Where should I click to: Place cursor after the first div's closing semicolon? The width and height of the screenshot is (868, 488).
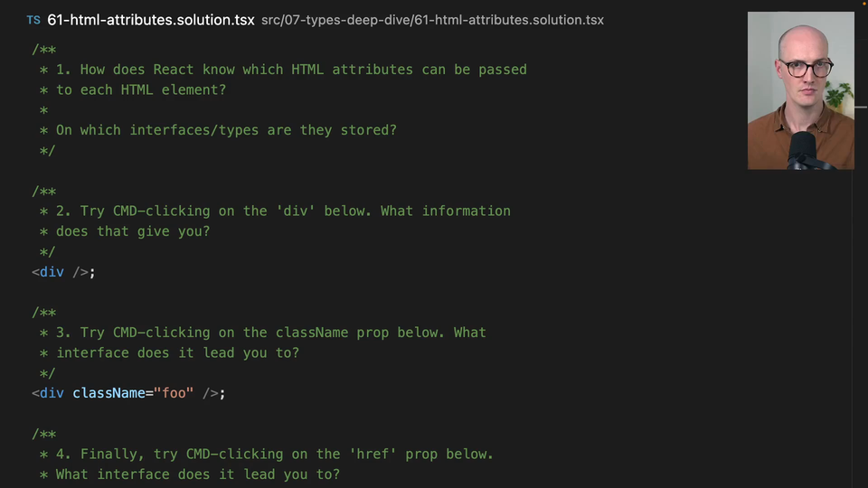(97, 272)
